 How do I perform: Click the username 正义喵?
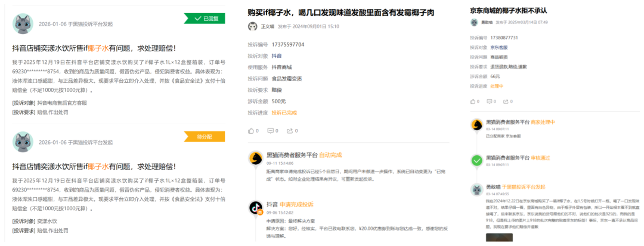click(268, 26)
